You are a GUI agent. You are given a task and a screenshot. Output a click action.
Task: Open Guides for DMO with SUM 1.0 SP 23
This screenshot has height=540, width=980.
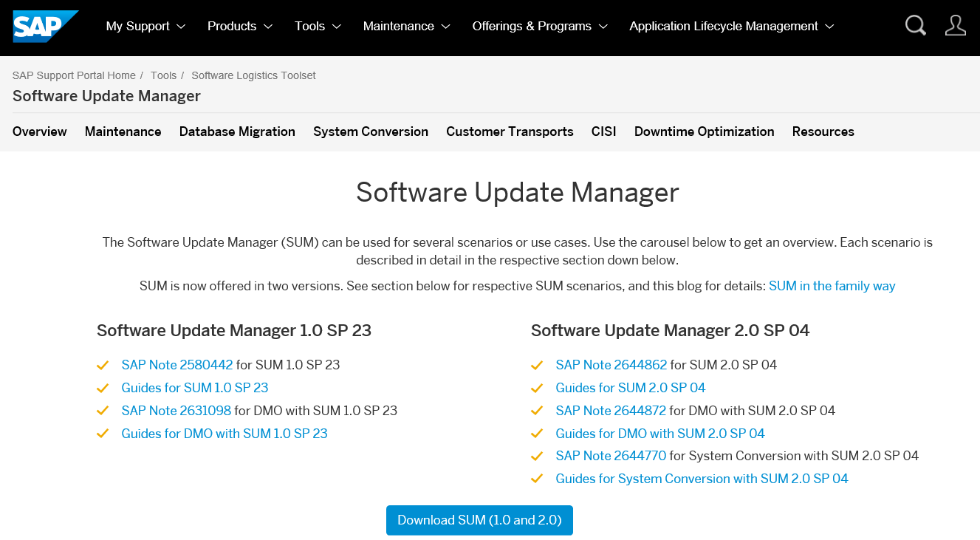pyautogui.click(x=225, y=434)
